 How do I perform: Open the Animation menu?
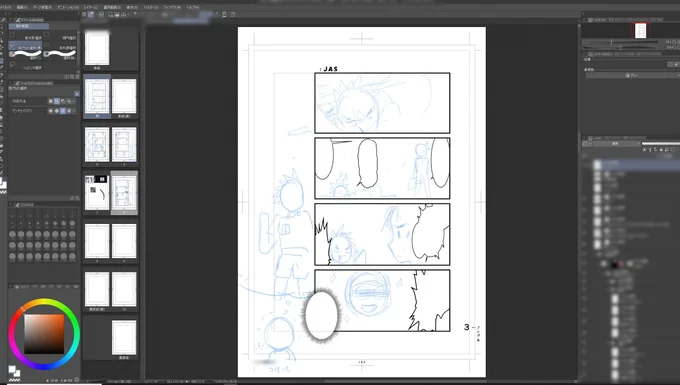coord(68,7)
